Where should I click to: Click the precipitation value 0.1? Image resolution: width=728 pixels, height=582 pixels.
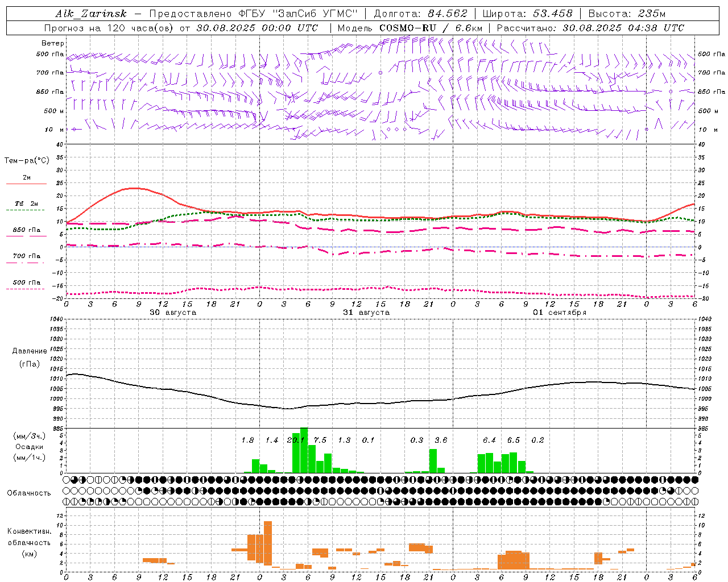tap(369, 440)
